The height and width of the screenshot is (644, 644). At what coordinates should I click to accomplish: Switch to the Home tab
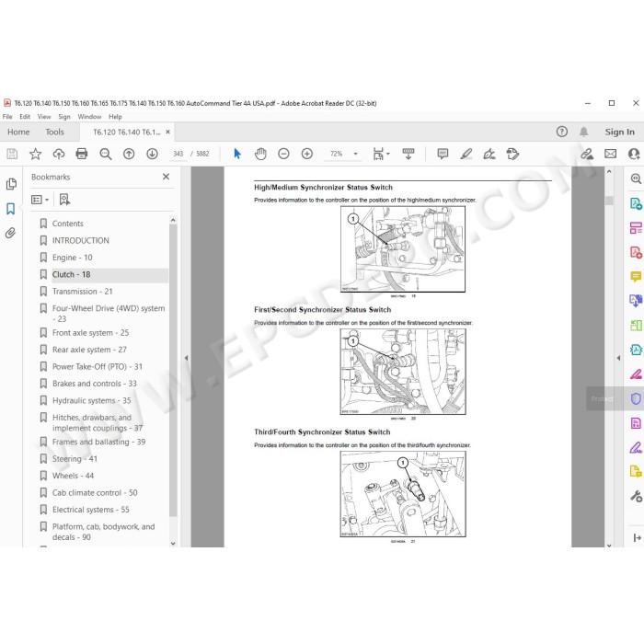click(18, 132)
